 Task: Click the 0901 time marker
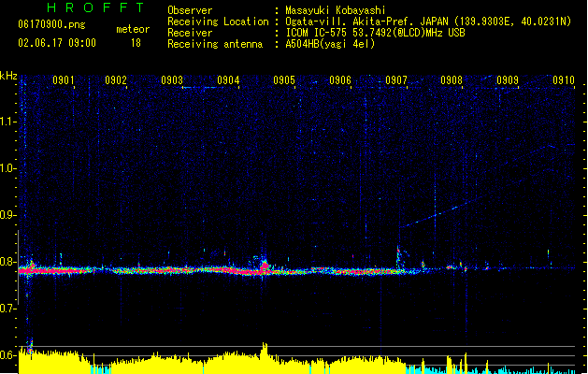(63, 80)
